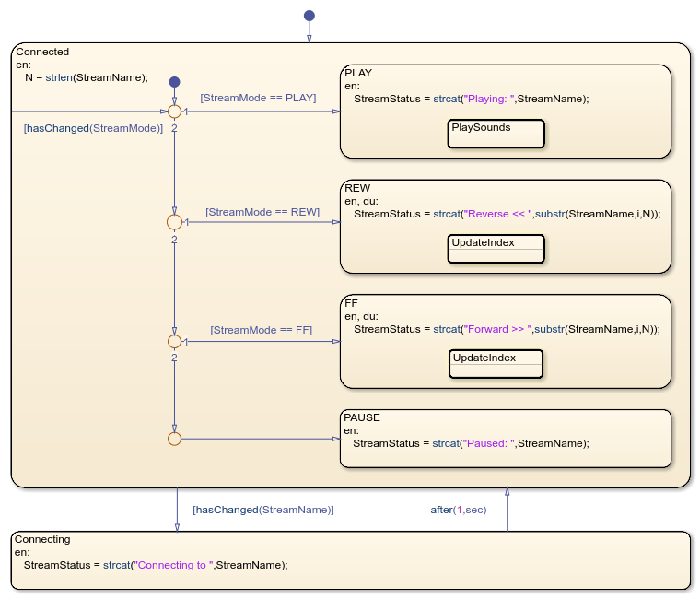Click the Connecting state name label
Viewport: 700px width, 599px height.
(42, 539)
